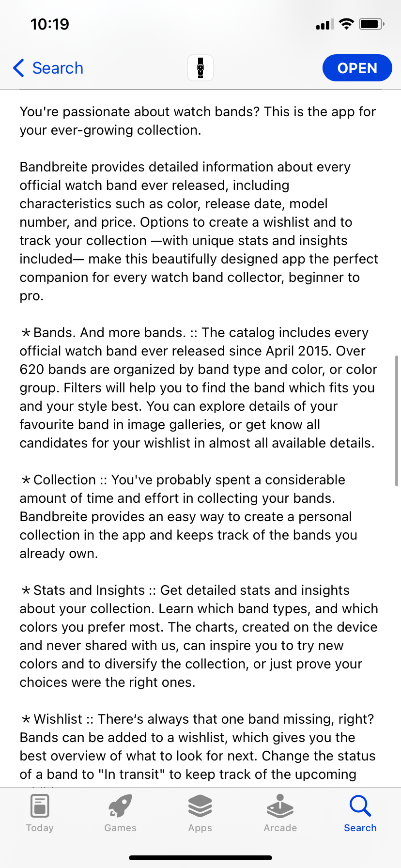The width and height of the screenshot is (401, 868).
Task: Open the Arcade joystick icon
Action: (x=280, y=806)
